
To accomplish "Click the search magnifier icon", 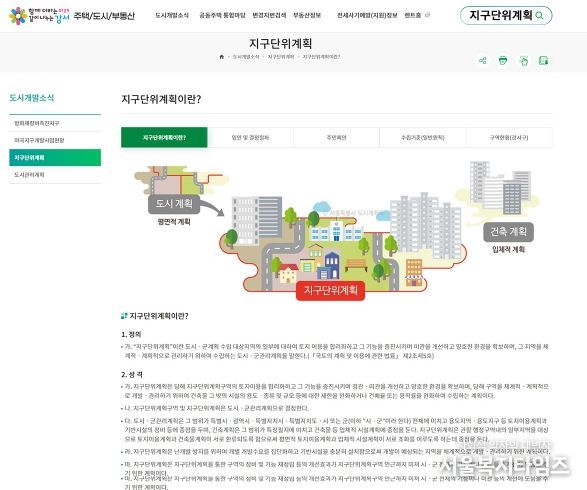I will (x=539, y=15).
